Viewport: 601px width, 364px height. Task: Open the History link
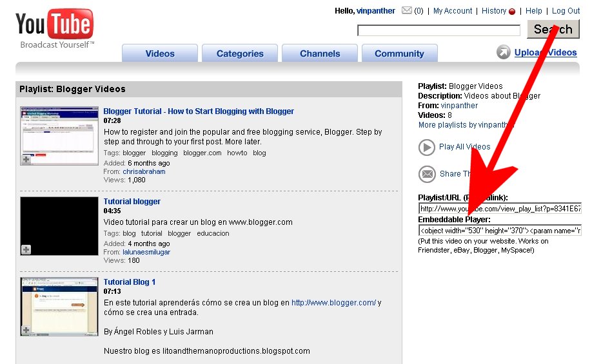(494, 11)
